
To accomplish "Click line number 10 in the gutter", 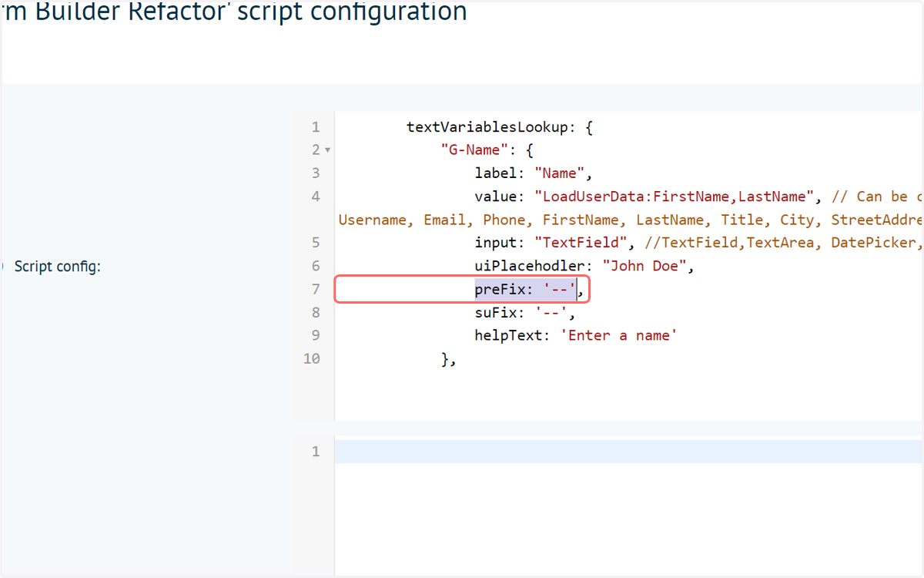I will (x=312, y=358).
